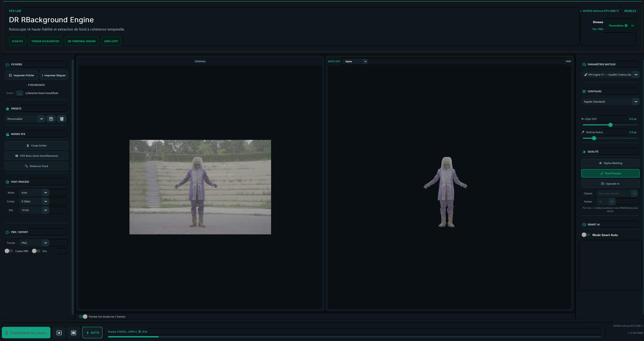Image resolution: width=644 pixels, height=341 pixels.
Task: Click the roto output preview image
Action: [x=446, y=192]
